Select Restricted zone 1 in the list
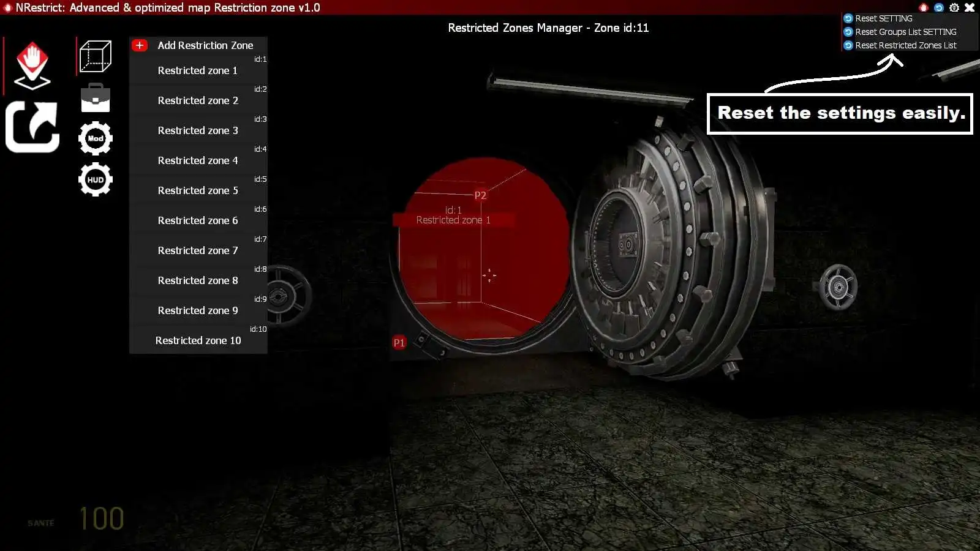 click(198, 70)
